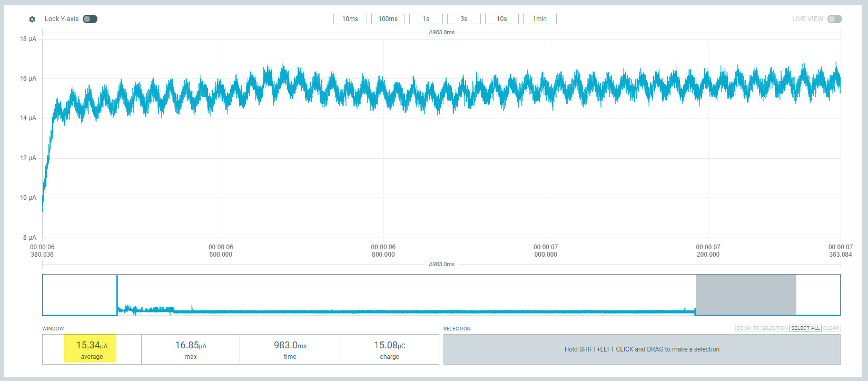Set time window to 1min
This screenshot has height=381, width=868.
[x=540, y=19]
